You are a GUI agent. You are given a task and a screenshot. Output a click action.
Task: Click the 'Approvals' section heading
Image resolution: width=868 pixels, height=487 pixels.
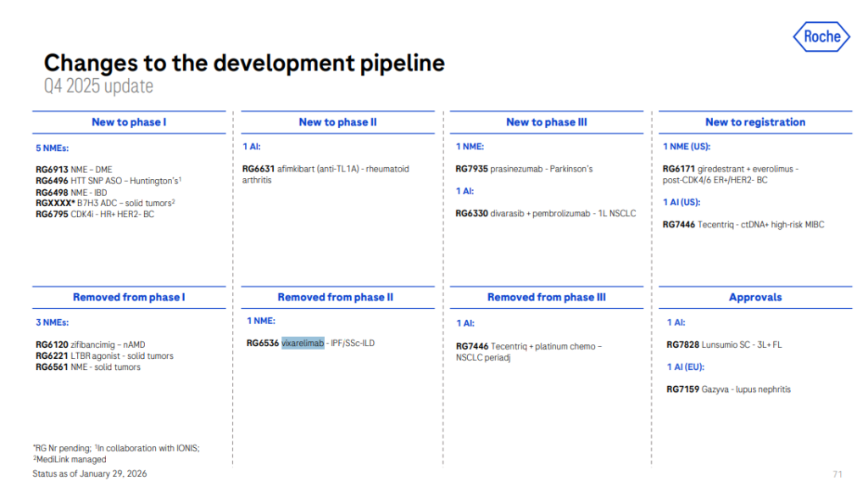pos(754,297)
